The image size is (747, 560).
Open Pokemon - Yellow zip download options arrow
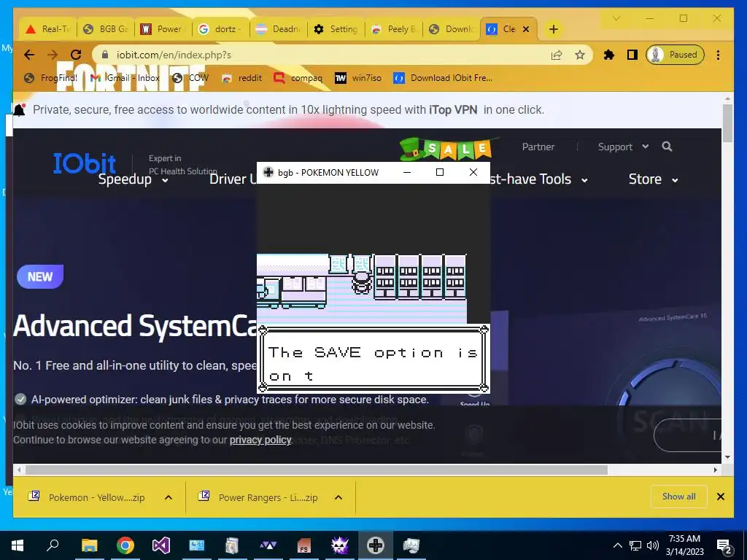[x=169, y=497]
